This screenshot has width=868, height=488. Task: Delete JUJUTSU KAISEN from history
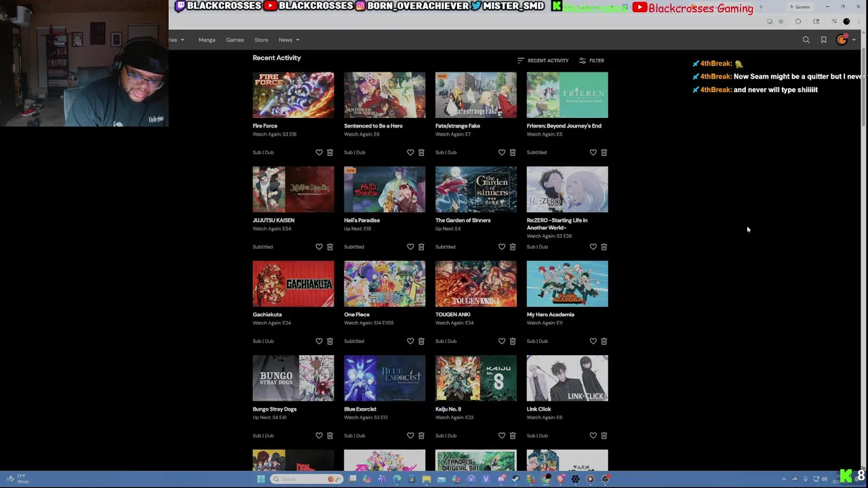(x=330, y=247)
